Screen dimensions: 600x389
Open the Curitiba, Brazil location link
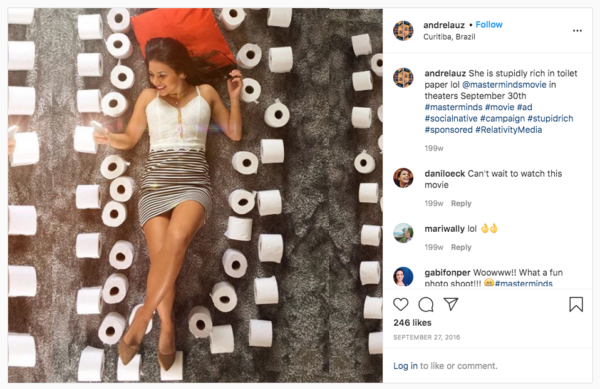coord(449,37)
